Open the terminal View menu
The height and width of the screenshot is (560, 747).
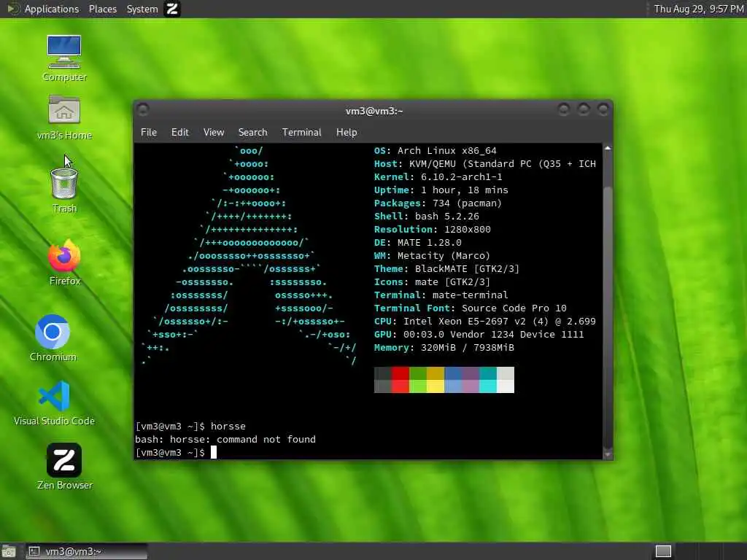tap(214, 133)
